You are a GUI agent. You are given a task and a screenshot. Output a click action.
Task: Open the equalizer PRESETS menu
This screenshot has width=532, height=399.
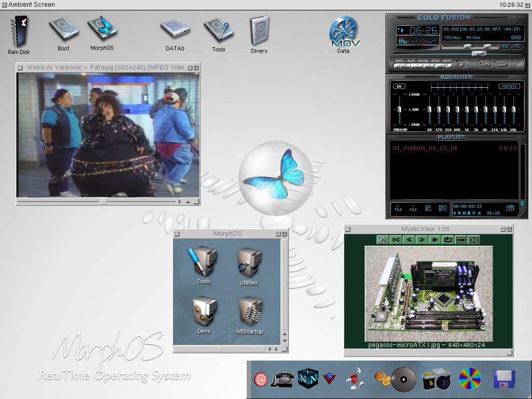(509, 86)
